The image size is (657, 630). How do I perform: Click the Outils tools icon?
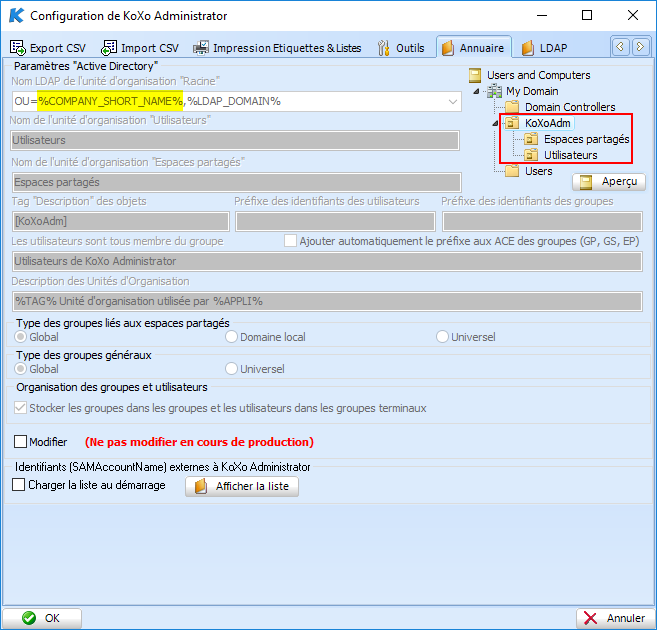[x=383, y=48]
